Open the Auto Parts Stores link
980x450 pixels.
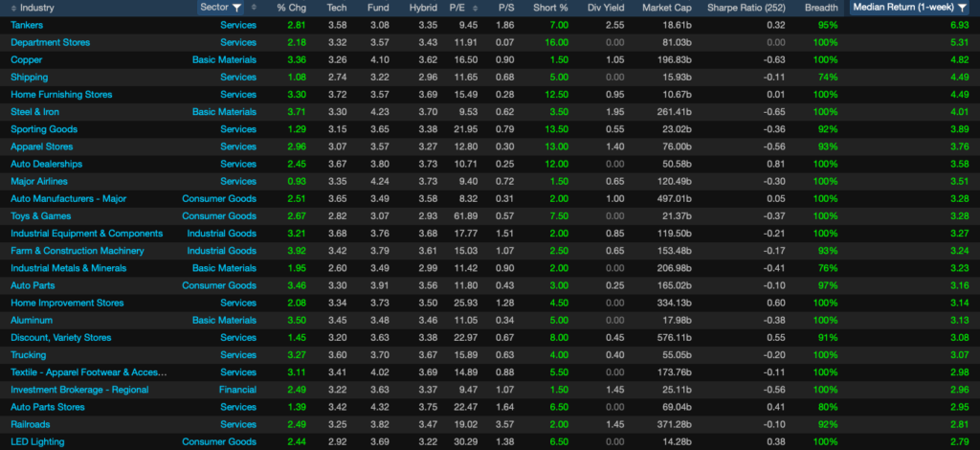coord(48,407)
